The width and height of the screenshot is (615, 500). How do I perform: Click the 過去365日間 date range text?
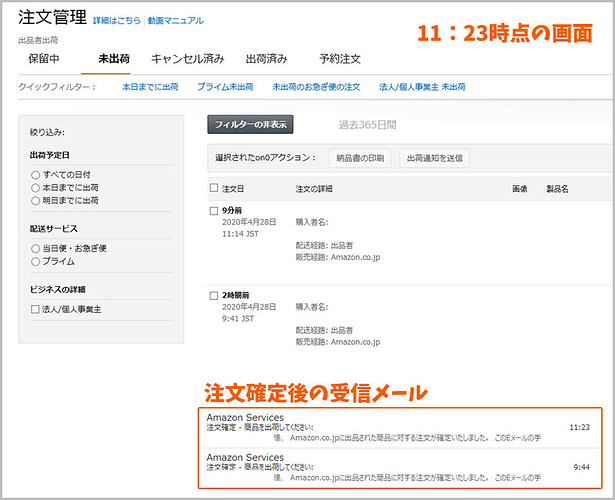pos(368,125)
